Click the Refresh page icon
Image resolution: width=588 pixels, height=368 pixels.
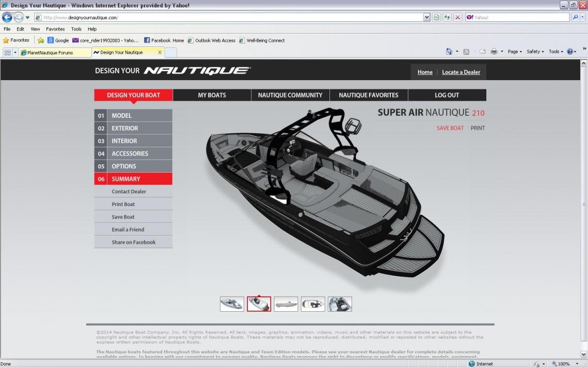pos(447,17)
